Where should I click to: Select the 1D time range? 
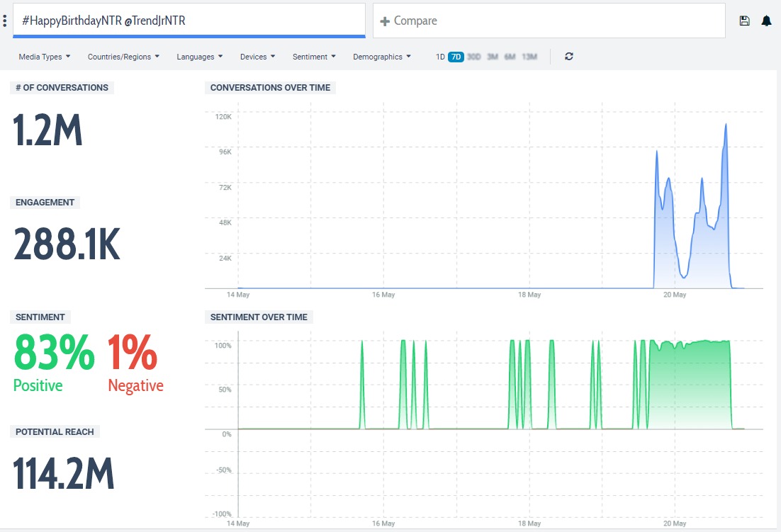tap(440, 57)
